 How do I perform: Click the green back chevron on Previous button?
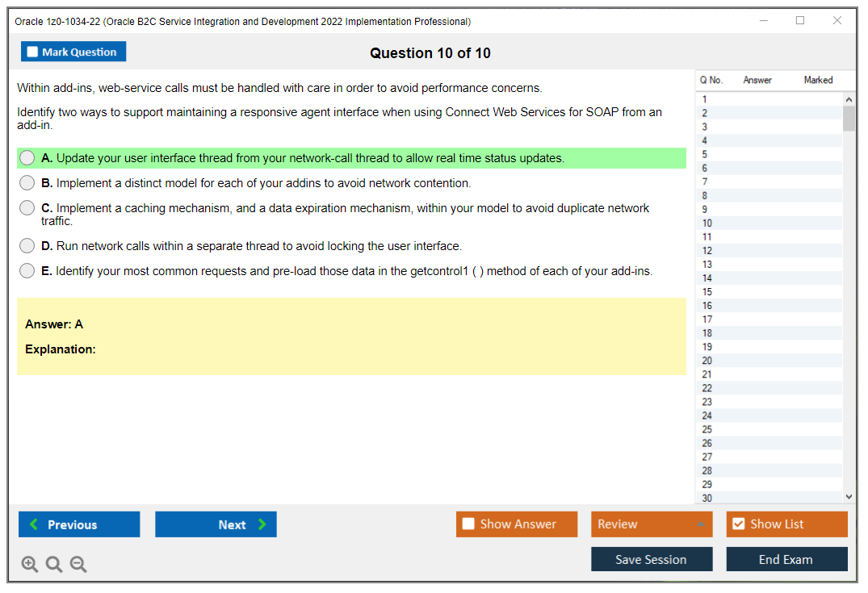pyautogui.click(x=32, y=524)
